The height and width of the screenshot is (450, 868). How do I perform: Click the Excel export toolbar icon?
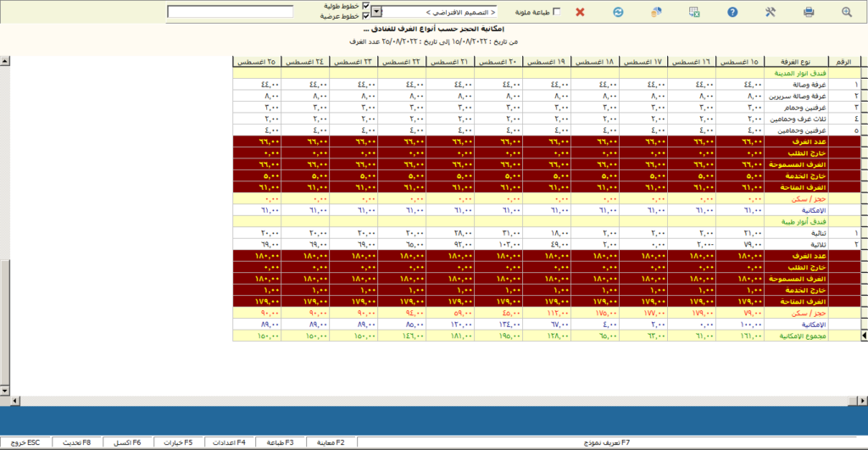(x=694, y=12)
